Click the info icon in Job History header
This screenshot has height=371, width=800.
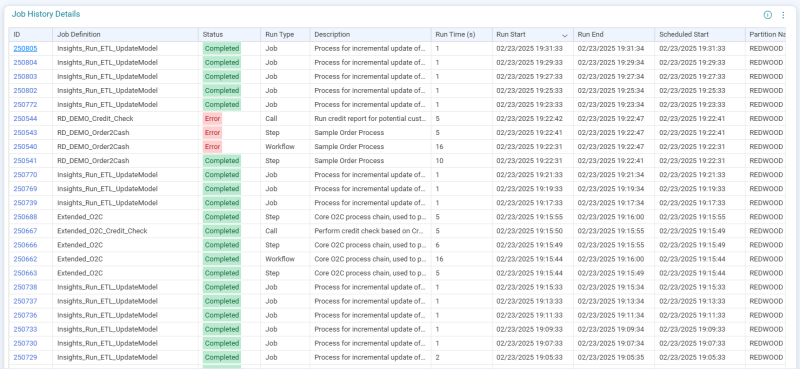(x=767, y=15)
